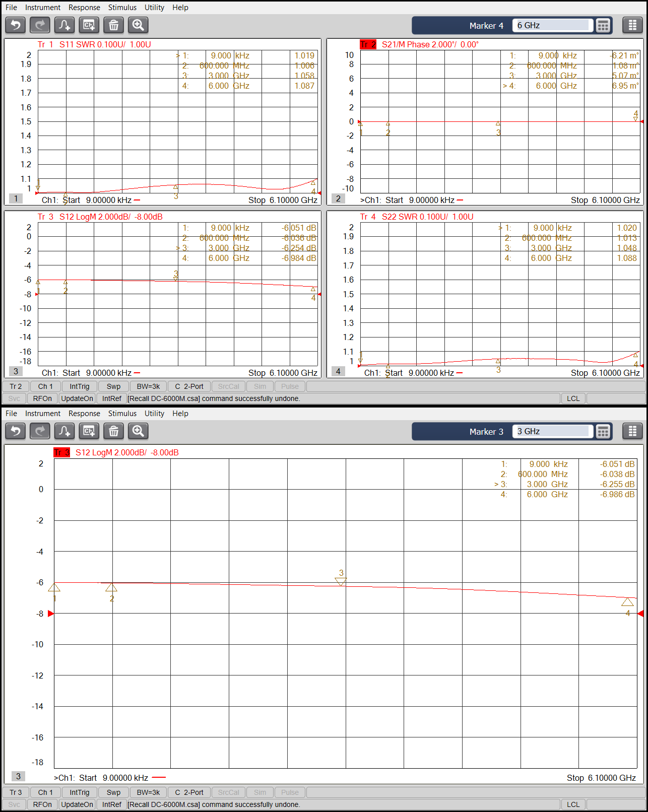
Task: Open Utility menu in the single-trace window
Action: coord(154,414)
